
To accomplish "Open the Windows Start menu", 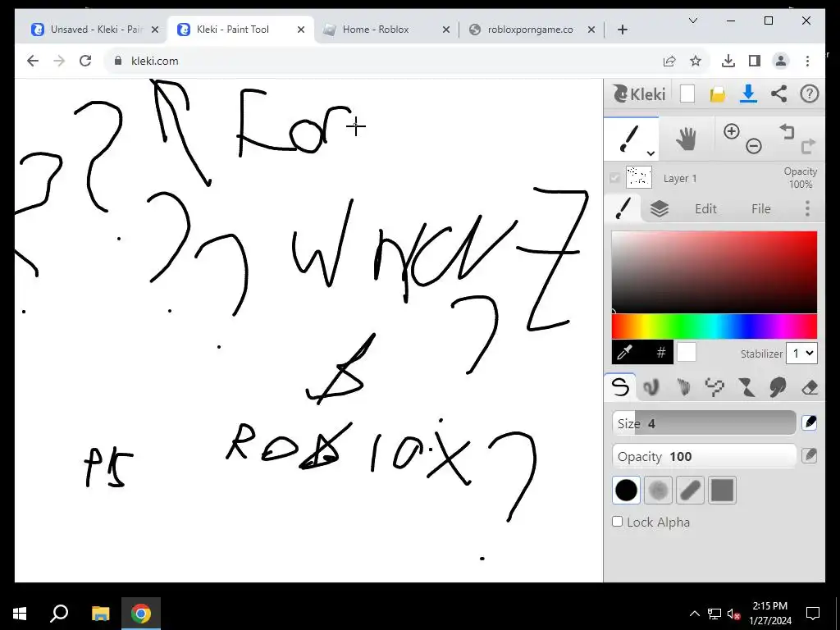I will [20, 614].
